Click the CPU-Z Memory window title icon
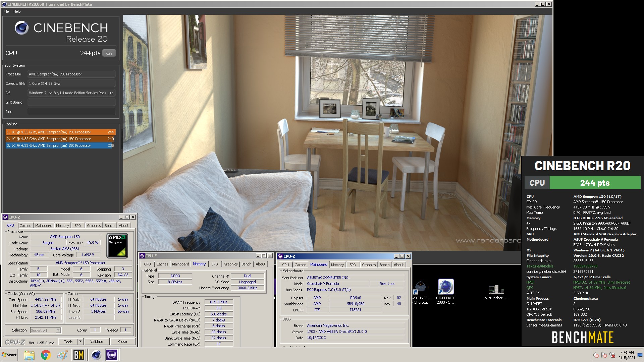The height and width of the screenshot is (362, 644). point(142,256)
